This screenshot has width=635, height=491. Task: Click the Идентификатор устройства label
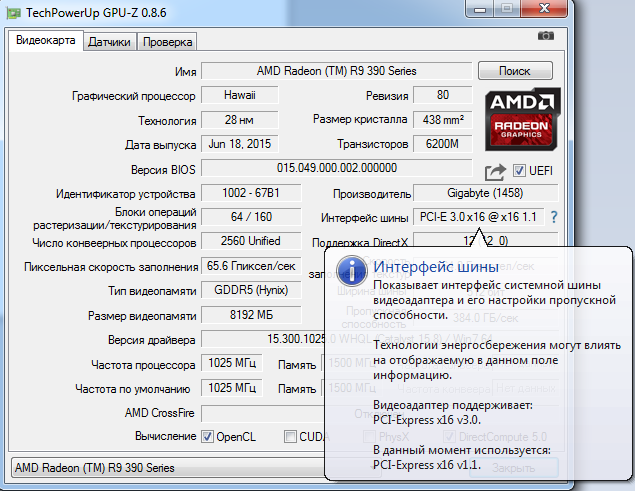(x=126, y=194)
